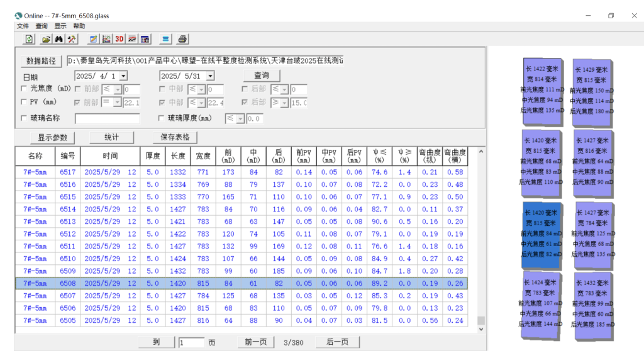Image resolution: width=644 pixels, height=353 pixels.
Task: Open the 文件 menu
Action: click(x=23, y=26)
